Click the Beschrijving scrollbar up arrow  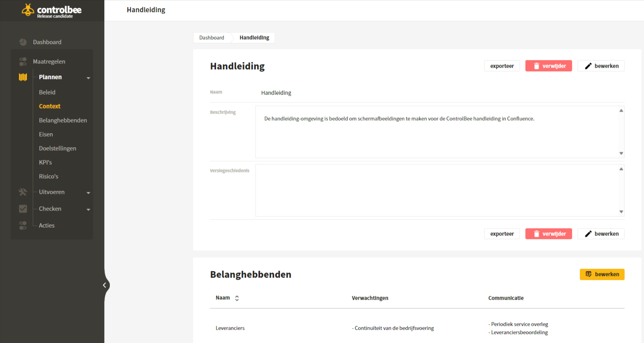coord(621,111)
